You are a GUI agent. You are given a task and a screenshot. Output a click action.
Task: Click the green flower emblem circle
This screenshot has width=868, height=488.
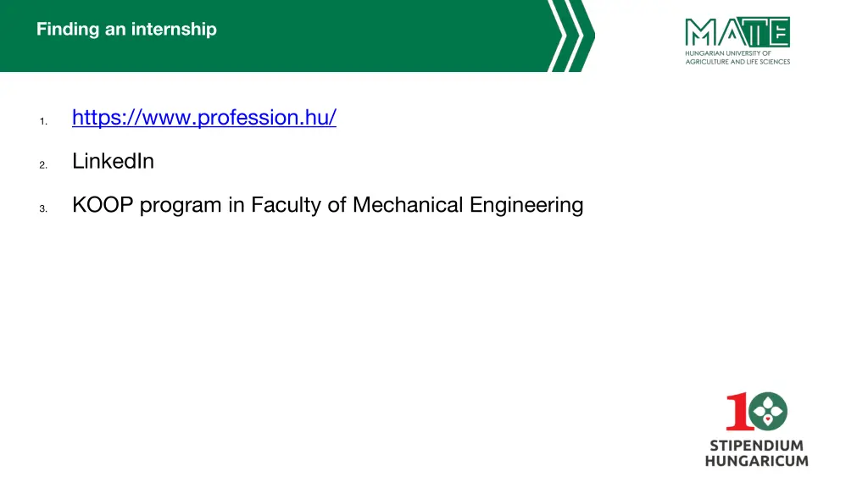pos(769,413)
